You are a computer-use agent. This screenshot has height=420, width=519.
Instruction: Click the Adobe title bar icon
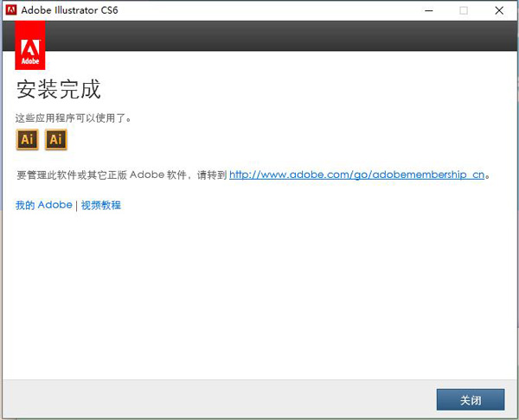[x=11, y=10]
